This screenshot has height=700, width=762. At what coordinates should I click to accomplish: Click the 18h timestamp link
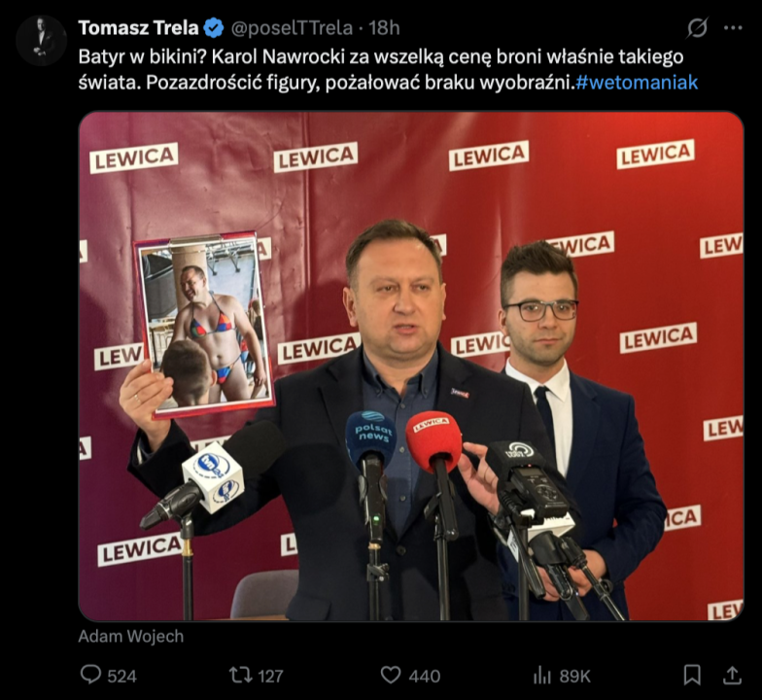pos(384,28)
